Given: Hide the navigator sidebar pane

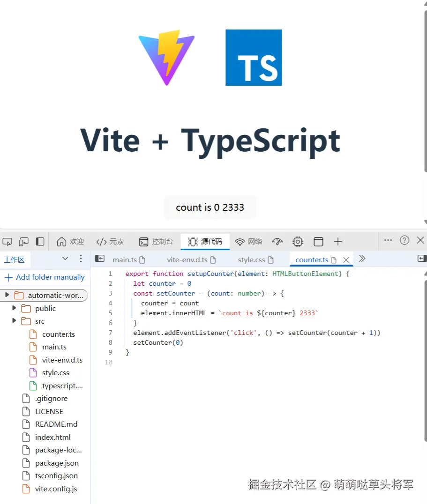Looking at the screenshot, I should pos(100,259).
